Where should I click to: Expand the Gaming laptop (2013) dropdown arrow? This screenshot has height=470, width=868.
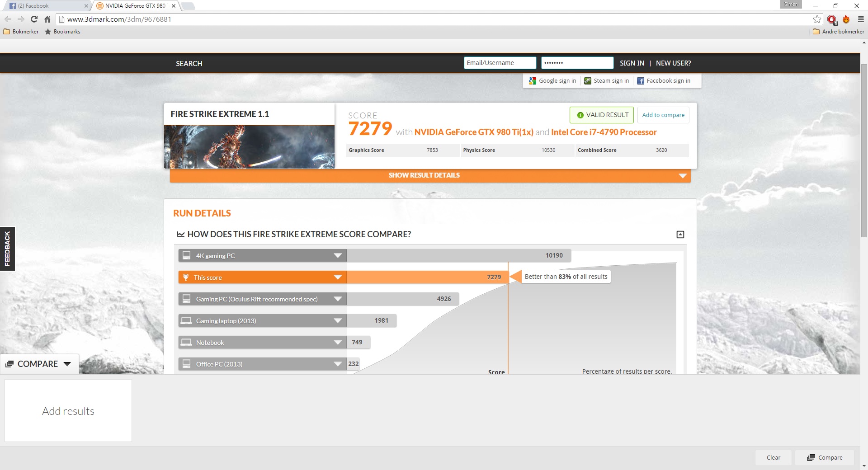tap(338, 321)
